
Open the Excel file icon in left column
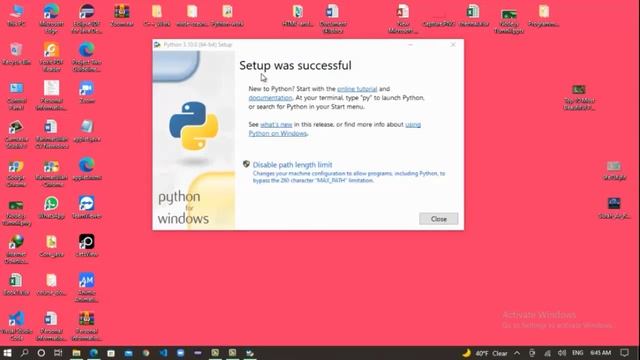tap(16, 284)
